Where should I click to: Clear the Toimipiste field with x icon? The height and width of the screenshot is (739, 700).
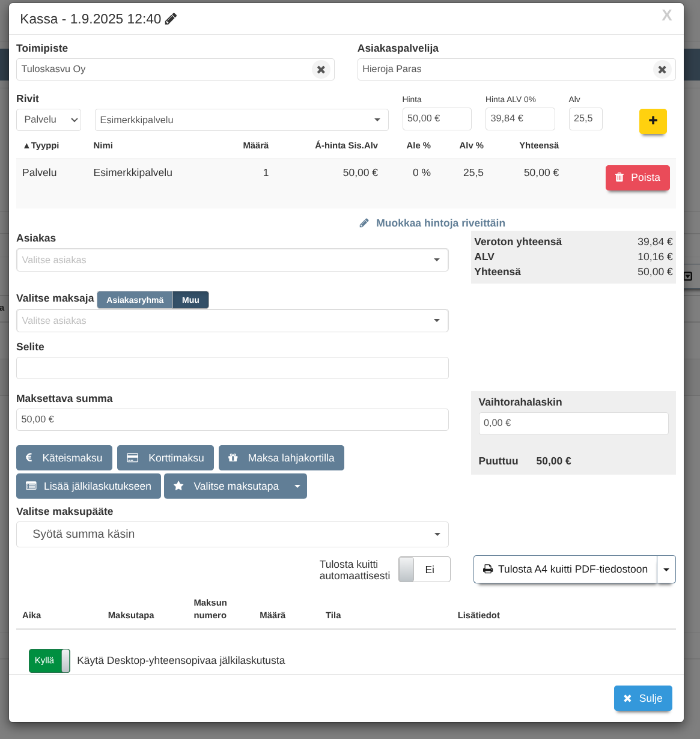pyautogui.click(x=321, y=70)
